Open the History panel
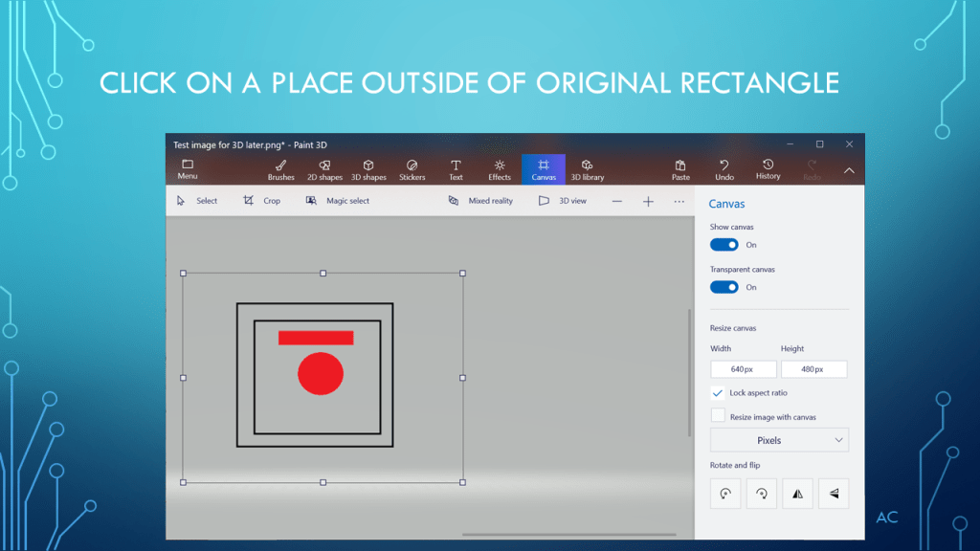 (768, 169)
